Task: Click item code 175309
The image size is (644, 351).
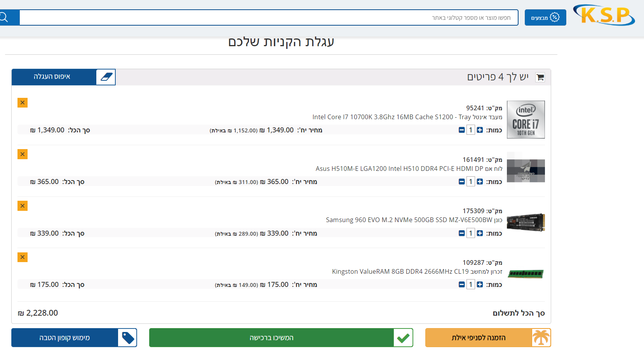Action: (x=473, y=211)
